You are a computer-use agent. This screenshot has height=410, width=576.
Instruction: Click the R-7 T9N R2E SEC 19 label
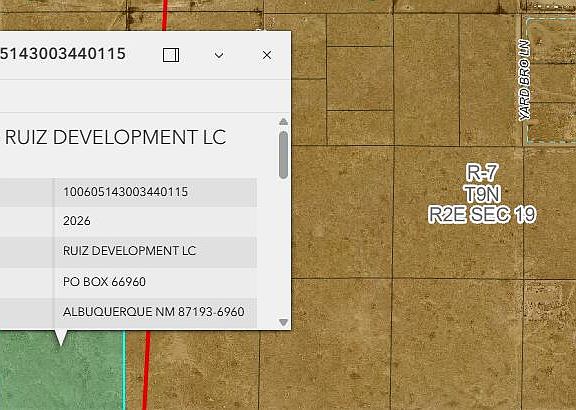[482, 194]
